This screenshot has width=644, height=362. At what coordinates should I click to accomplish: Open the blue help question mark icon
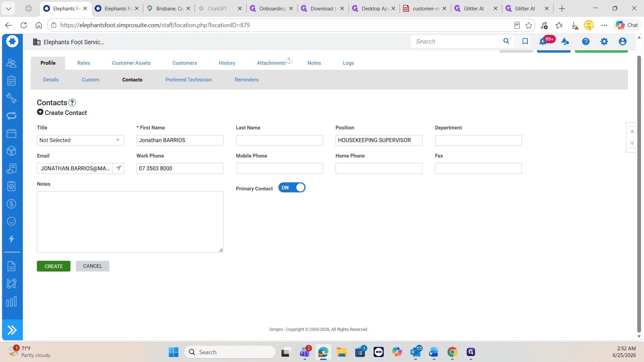click(586, 41)
